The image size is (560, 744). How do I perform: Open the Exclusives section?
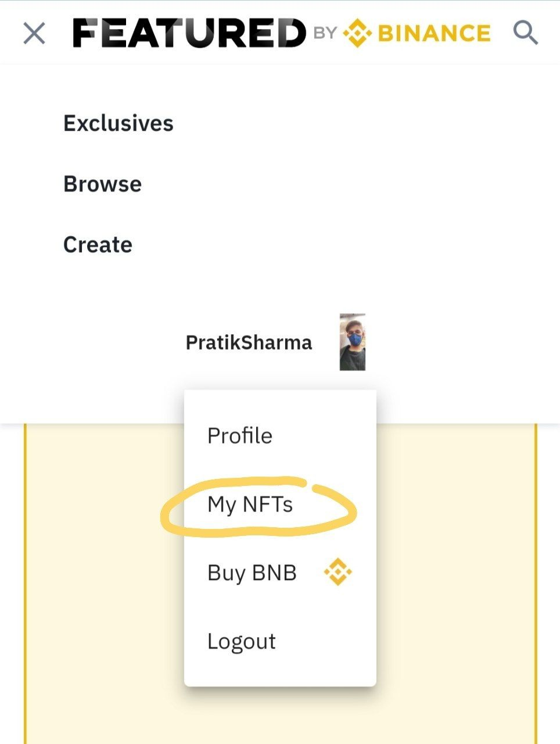click(x=119, y=123)
